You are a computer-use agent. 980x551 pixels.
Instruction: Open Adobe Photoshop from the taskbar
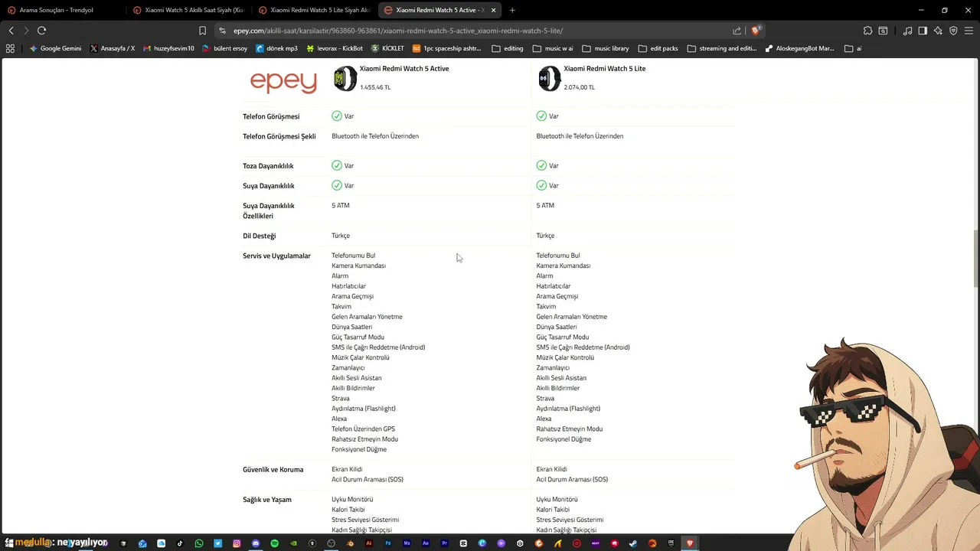point(388,543)
